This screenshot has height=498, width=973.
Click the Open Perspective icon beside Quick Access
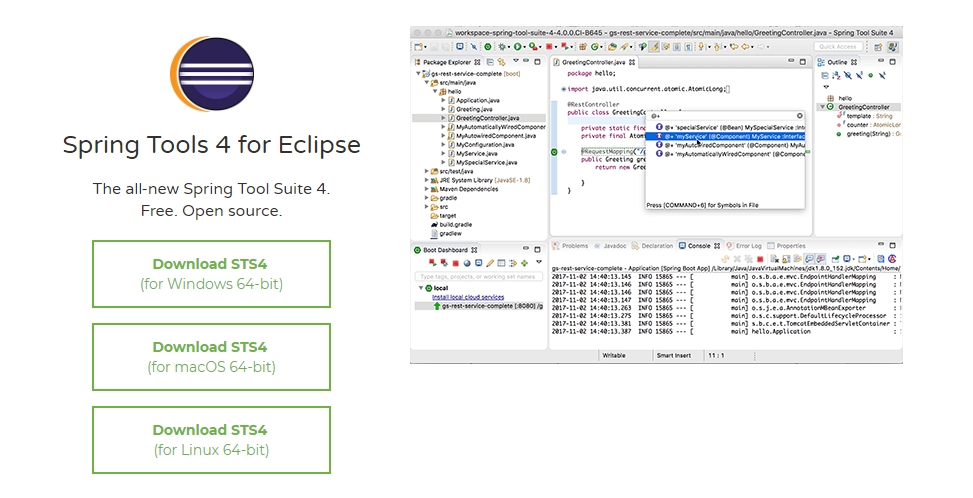point(878,47)
